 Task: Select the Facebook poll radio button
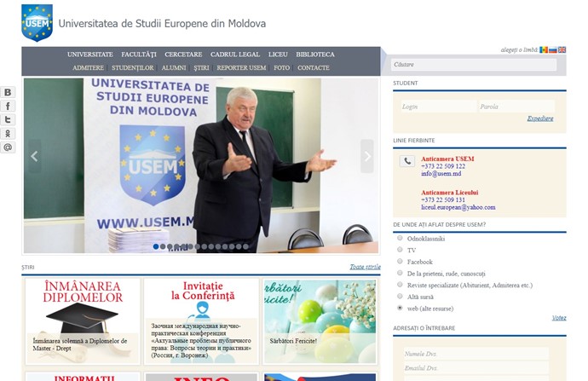pyautogui.click(x=401, y=262)
